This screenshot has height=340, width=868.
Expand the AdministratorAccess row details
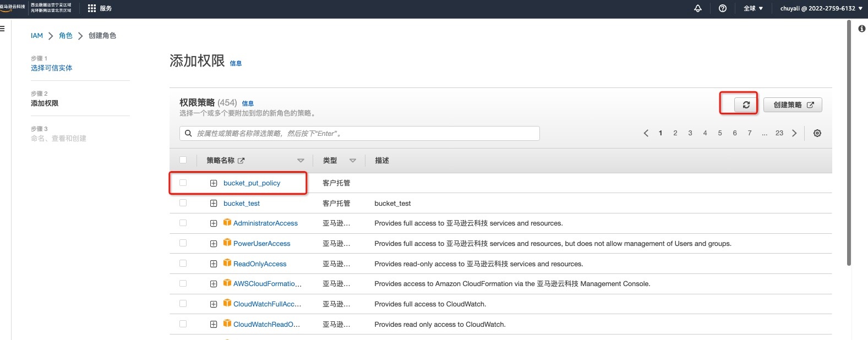(214, 223)
